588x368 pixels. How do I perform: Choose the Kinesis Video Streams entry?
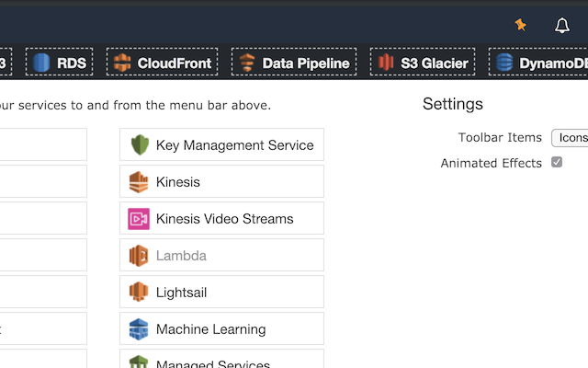click(221, 218)
